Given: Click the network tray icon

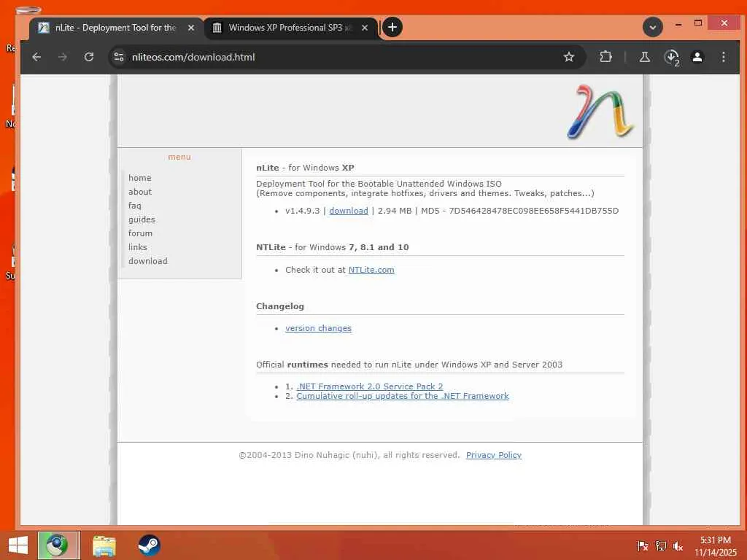Looking at the screenshot, I should pos(660,546).
